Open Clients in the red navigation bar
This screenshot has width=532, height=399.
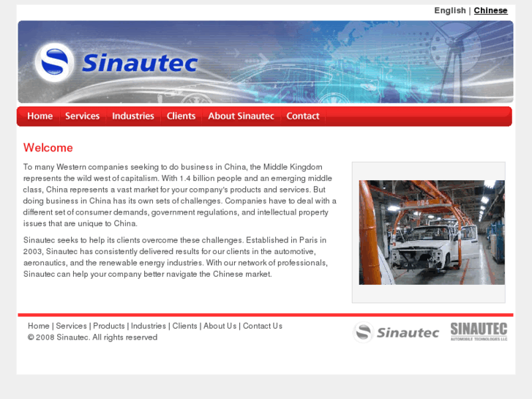tap(181, 116)
